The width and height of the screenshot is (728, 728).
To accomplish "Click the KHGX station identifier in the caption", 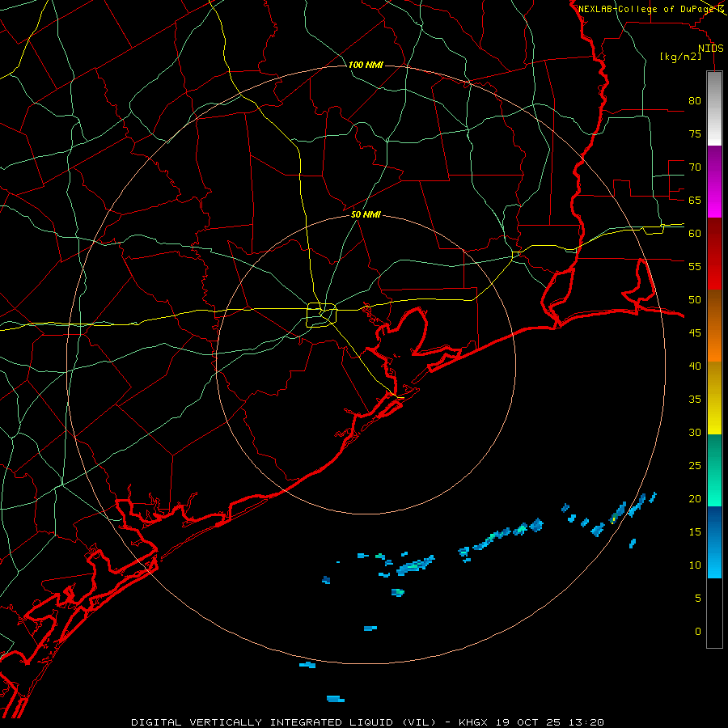I will click(475, 722).
